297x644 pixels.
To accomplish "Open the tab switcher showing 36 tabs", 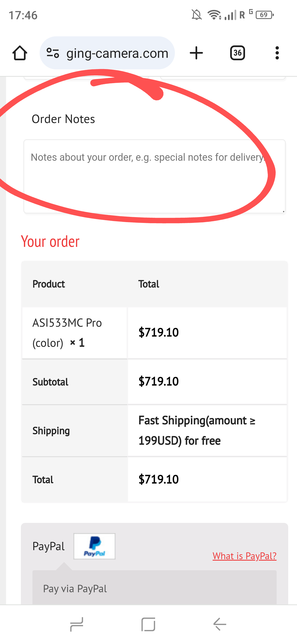I will (237, 53).
